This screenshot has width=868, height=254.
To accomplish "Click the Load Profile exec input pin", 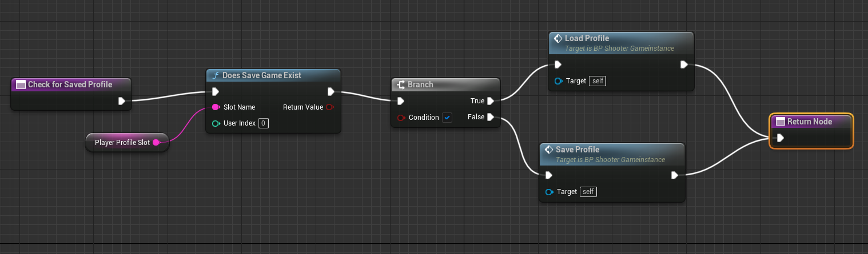I will (x=558, y=64).
